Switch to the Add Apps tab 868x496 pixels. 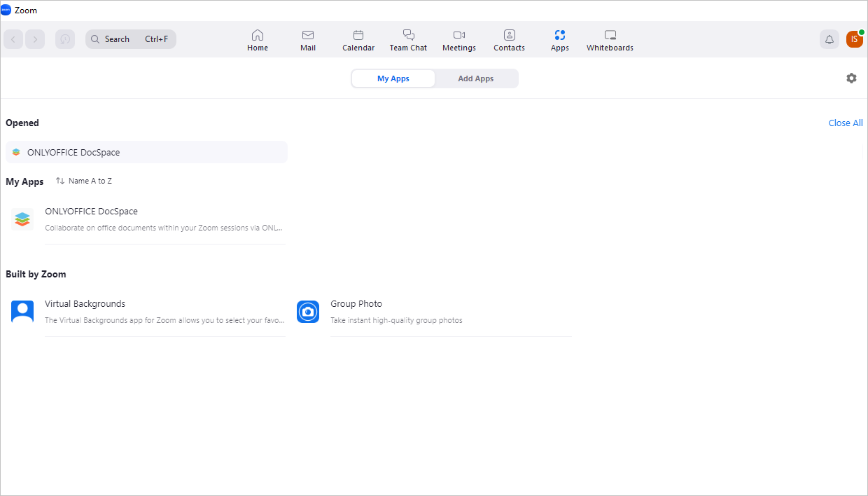tap(476, 78)
